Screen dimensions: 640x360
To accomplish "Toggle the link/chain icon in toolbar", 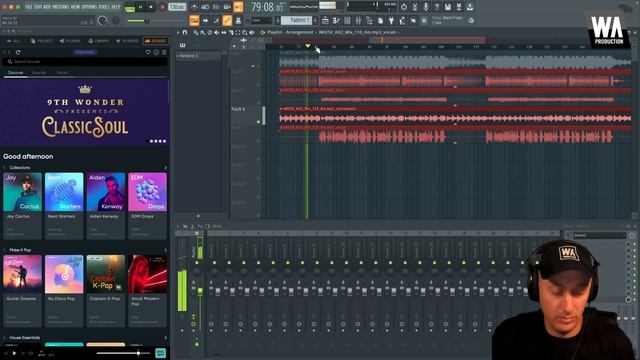I will pos(227,20).
